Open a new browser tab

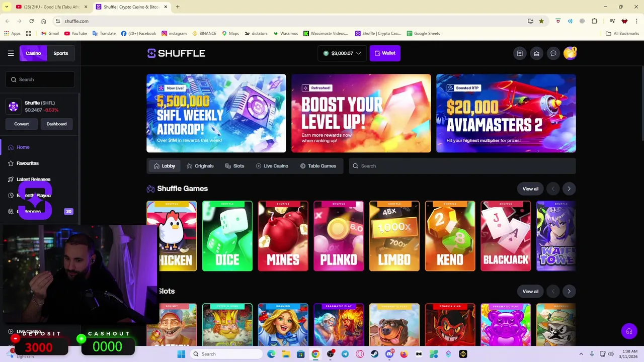click(x=178, y=7)
